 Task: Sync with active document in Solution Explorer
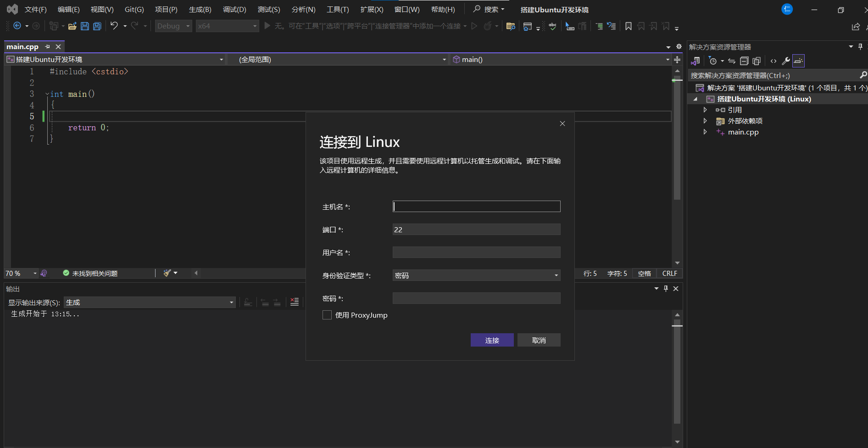(x=732, y=61)
